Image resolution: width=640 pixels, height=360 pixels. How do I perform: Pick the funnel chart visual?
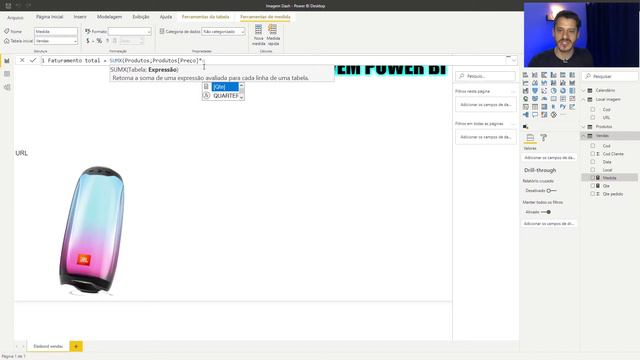(x=535, y=91)
